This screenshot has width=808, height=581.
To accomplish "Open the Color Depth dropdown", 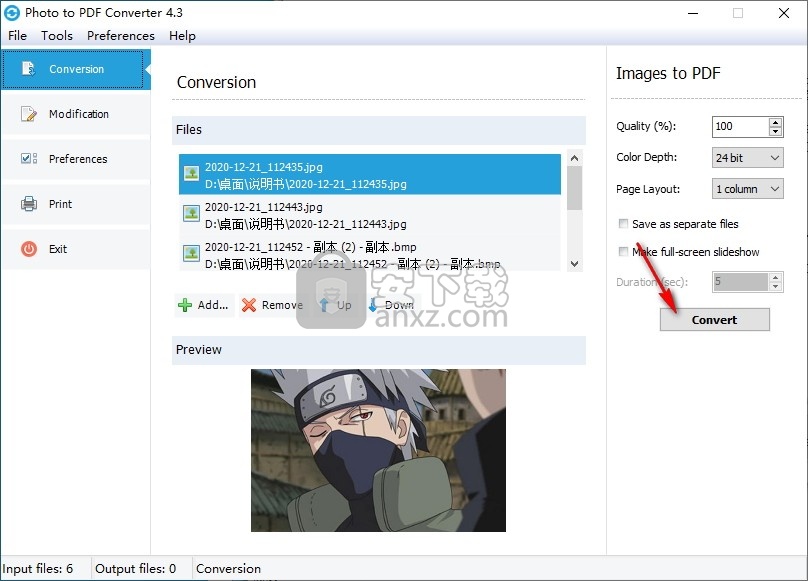I will 748,158.
